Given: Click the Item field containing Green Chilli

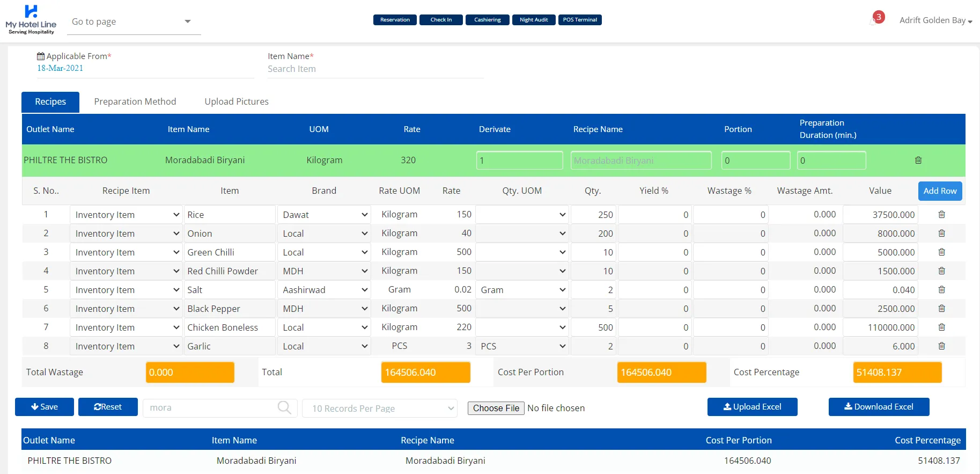Looking at the screenshot, I should [230, 252].
